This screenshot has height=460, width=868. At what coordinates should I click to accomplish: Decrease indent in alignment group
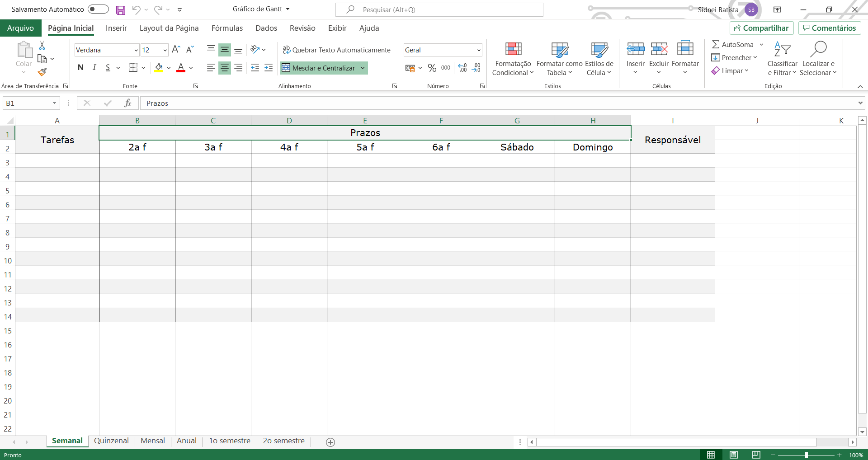[255, 68]
